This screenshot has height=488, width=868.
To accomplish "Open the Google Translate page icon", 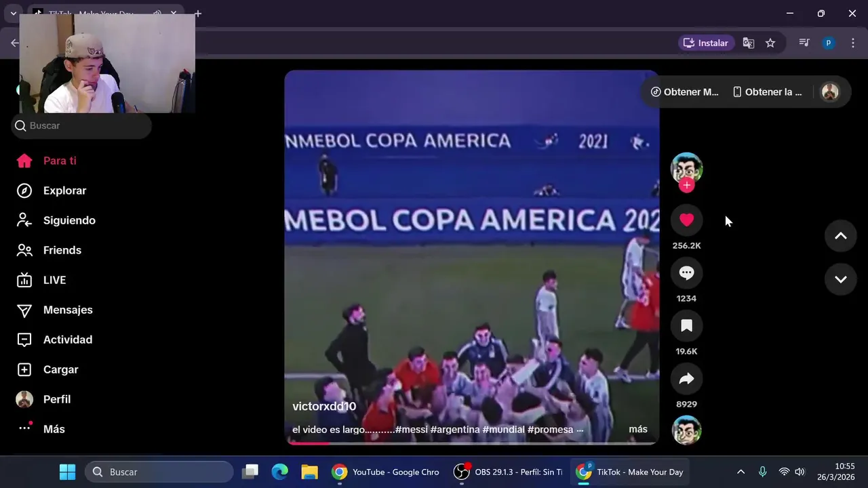I will [749, 43].
